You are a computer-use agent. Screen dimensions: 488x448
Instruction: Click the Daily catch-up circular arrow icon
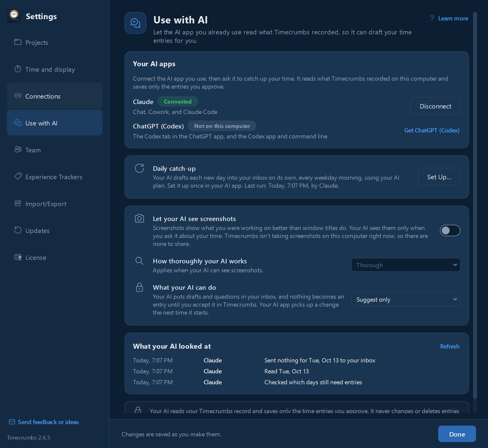coord(139,168)
